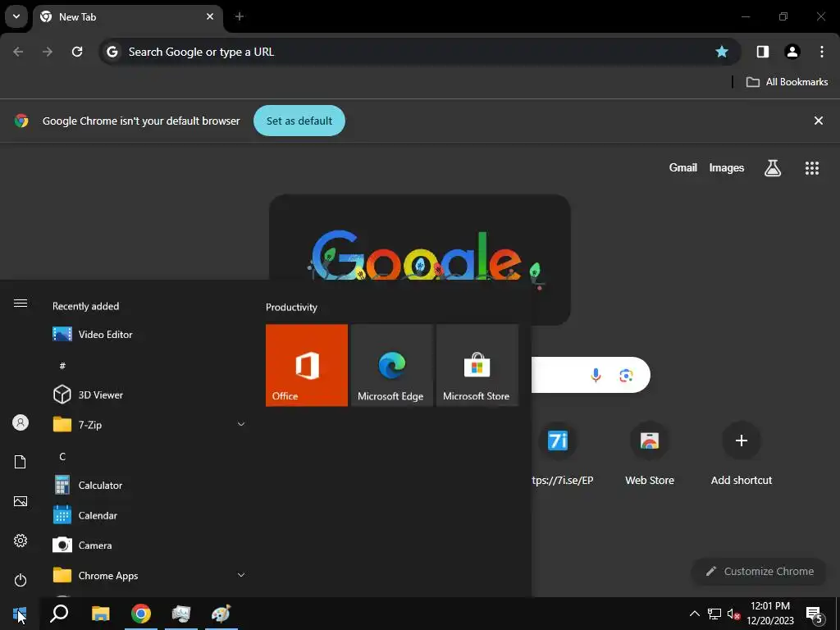Open Search Labs flask icon
Image resolution: width=840 pixels, height=630 pixels.
(773, 168)
